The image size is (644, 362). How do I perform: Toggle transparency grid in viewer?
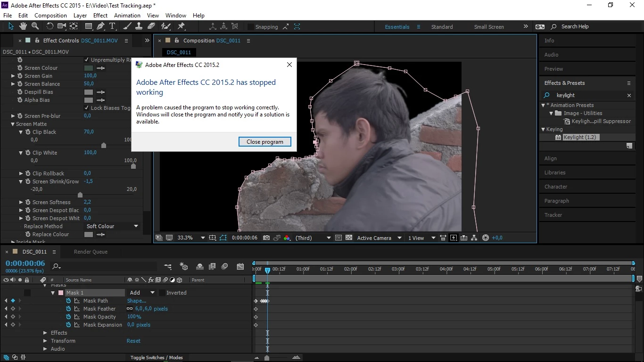coord(349,238)
